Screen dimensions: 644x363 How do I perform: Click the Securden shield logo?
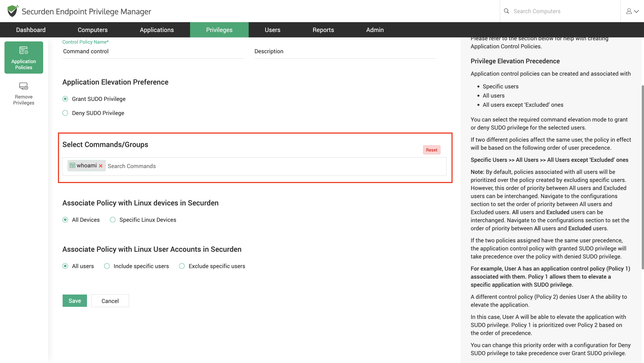pos(13,11)
